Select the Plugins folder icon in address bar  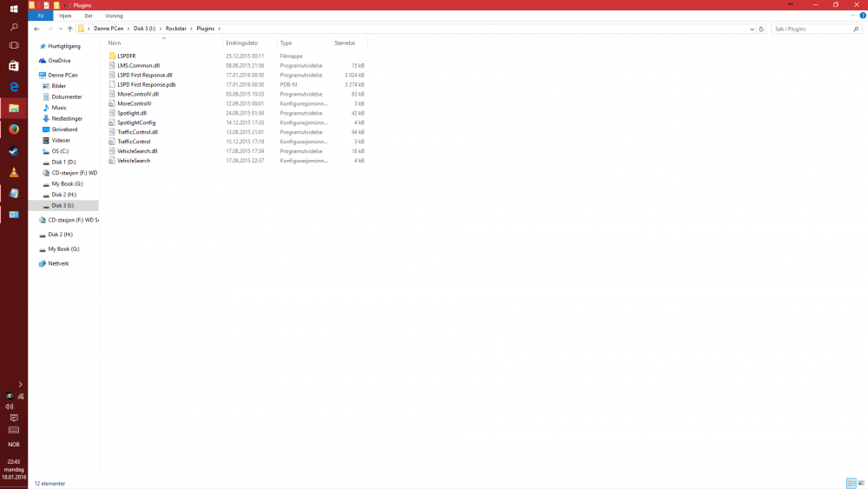click(81, 29)
